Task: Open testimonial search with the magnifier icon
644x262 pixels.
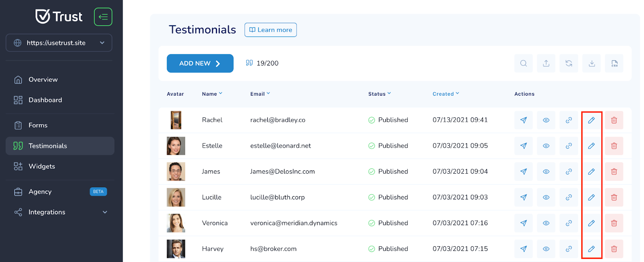Action: tap(523, 63)
